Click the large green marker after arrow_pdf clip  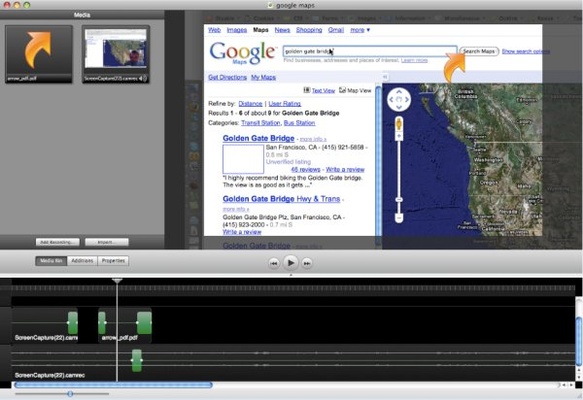click(144, 323)
